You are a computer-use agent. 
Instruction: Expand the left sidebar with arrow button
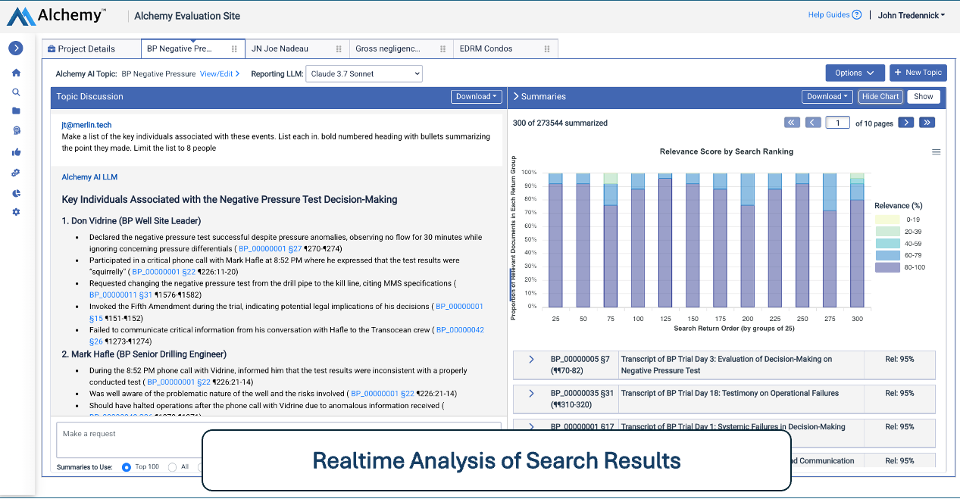click(x=16, y=48)
